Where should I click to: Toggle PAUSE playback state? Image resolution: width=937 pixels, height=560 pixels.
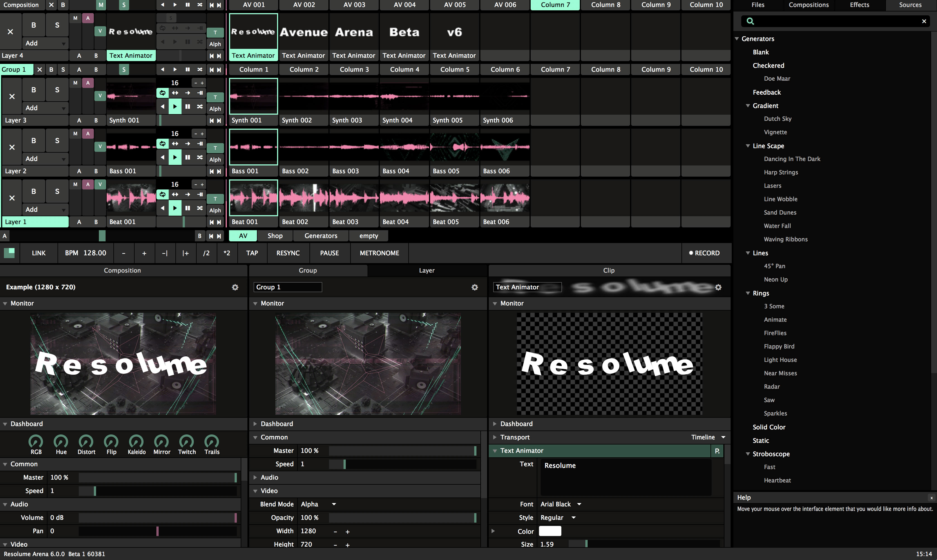[x=329, y=253]
